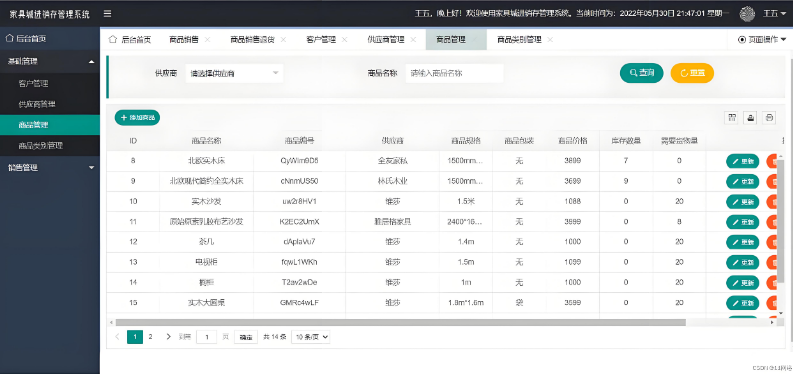
Task: Switch to the 客户管理 tab
Action: point(321,39)
